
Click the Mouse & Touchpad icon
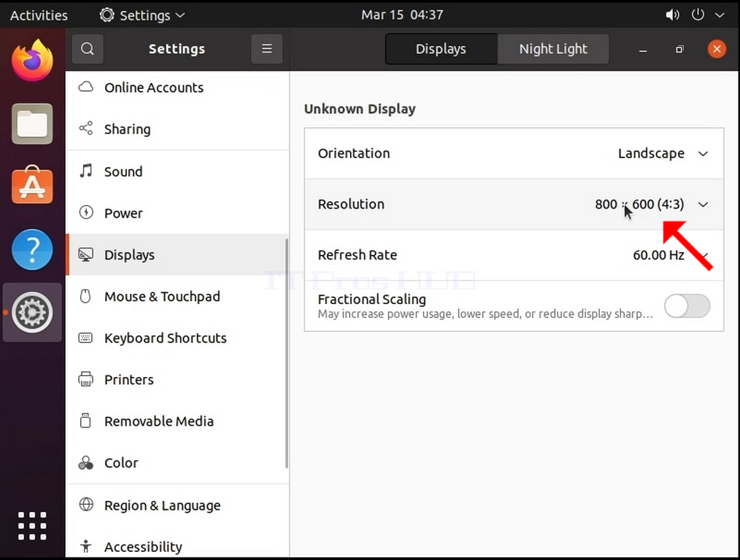coord(85,296)
